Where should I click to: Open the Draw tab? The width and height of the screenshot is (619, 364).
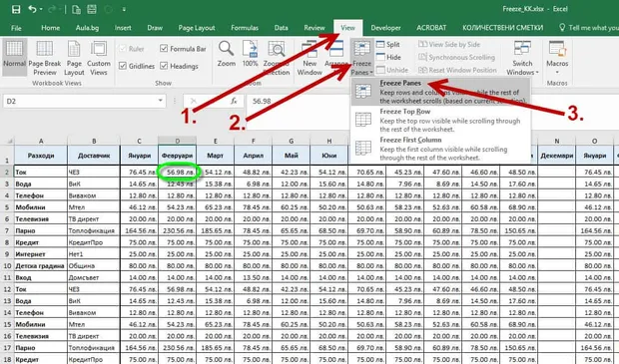pos(155,28)
